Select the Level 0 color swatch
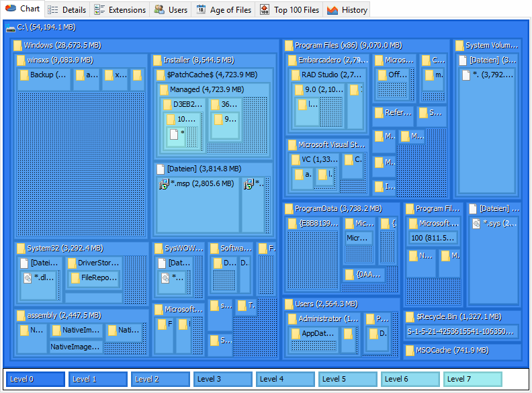The image size is (532, 393). click(36, 379)
